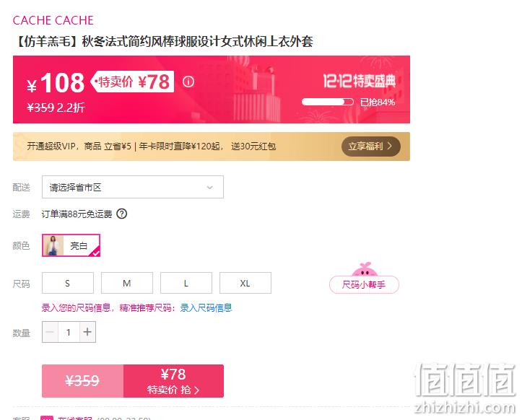Select size M option
522x420 pixels.
127,283
